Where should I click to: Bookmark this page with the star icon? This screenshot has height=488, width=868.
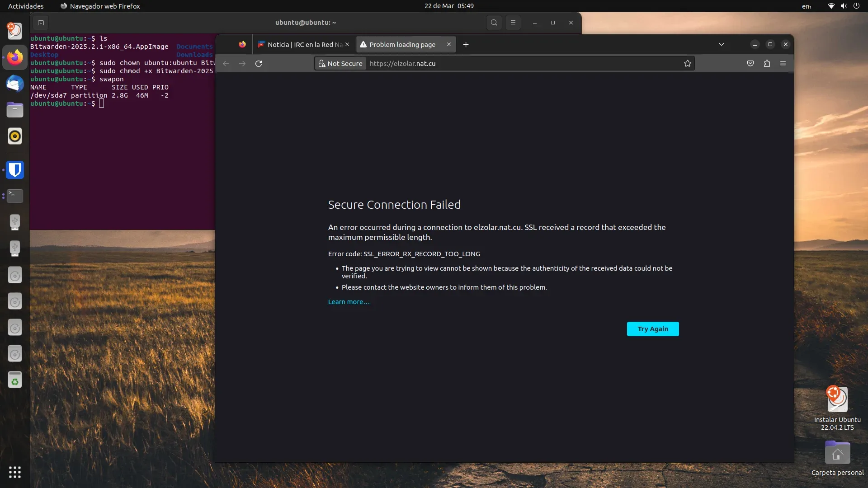pos(688,64)
